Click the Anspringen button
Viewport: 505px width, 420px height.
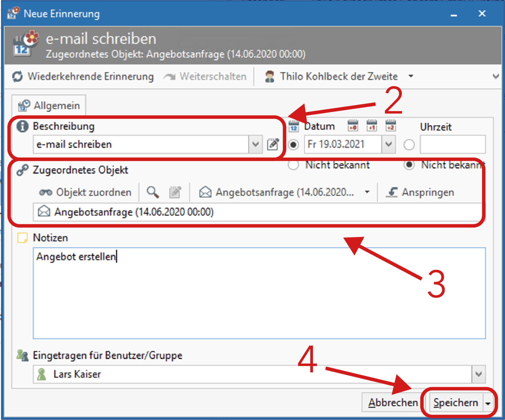(x=420, y=192)
